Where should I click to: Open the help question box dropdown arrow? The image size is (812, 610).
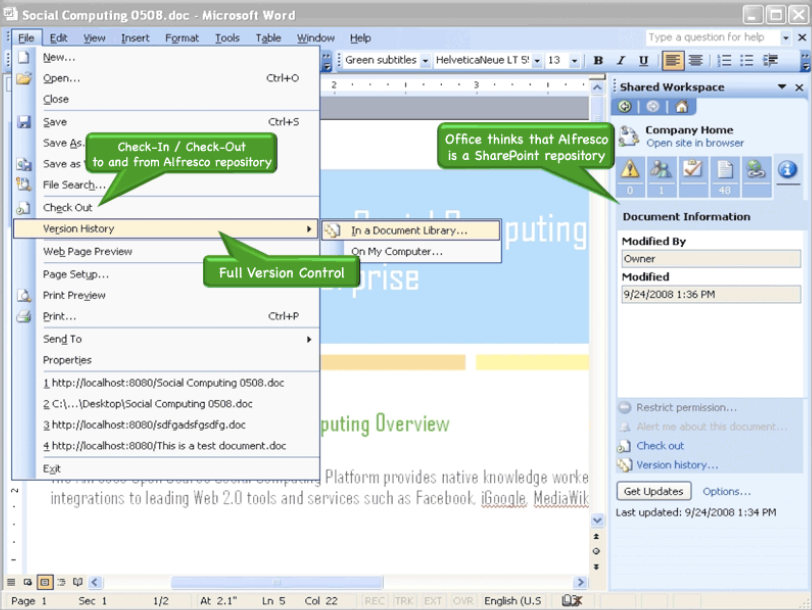(786, 38)
